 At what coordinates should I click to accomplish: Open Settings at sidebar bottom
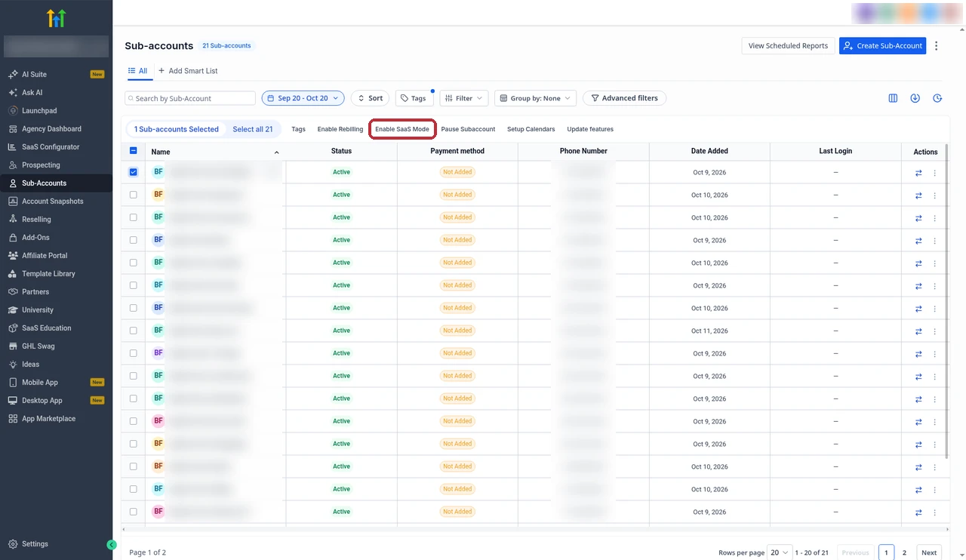(x=35, y=544)
